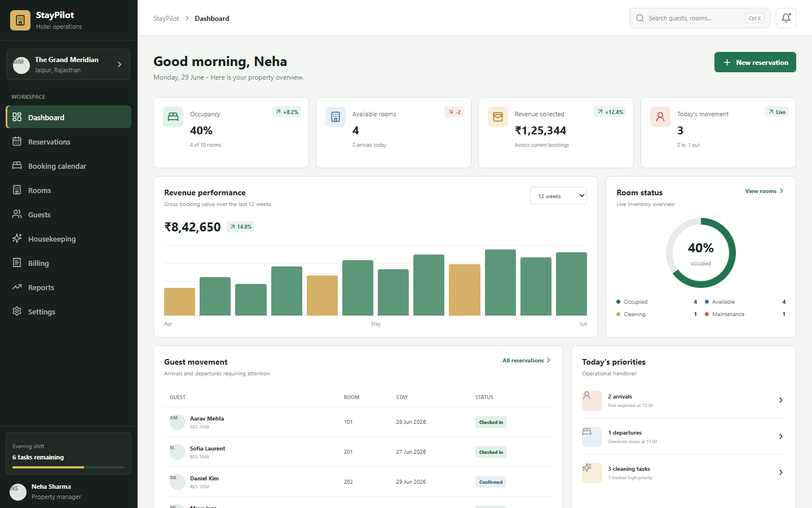Viewport: 812px width, 508px height.
Task: Click Neha Sharma's profile avatar
Action: coord(18,492)
